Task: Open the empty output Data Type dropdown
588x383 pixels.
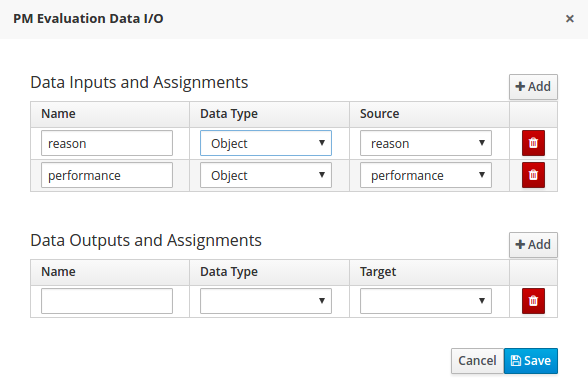Action: (x=266, y=301)
